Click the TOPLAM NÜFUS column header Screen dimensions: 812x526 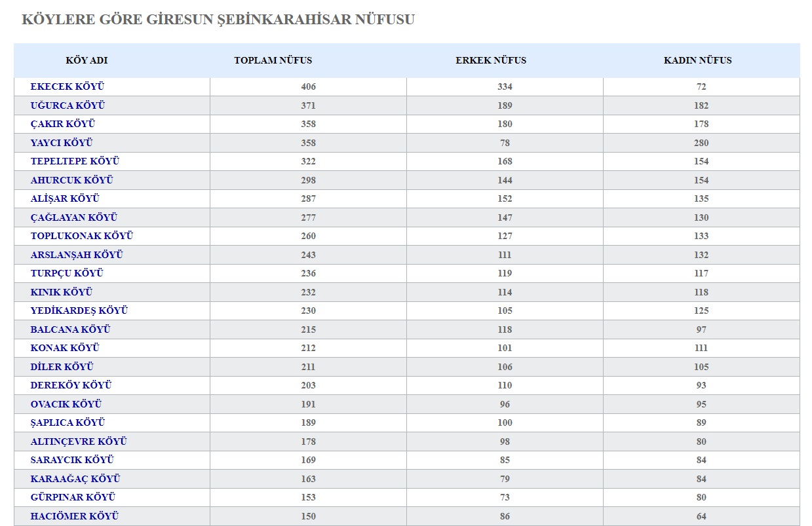[273, 60]
